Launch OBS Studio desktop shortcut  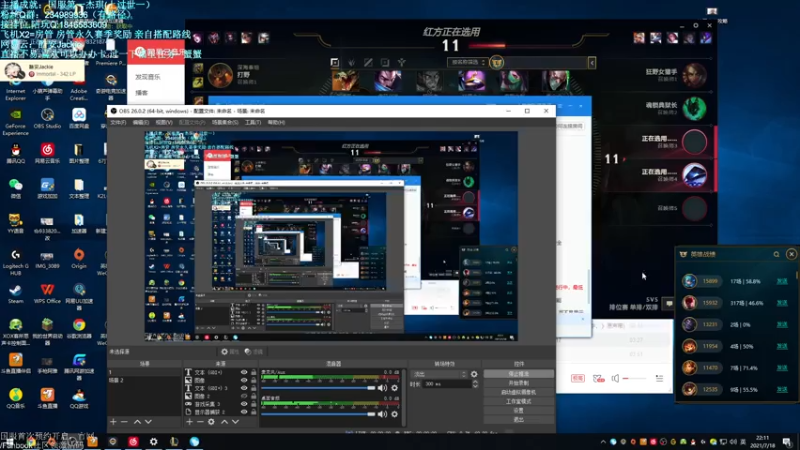tap(47, 118)
